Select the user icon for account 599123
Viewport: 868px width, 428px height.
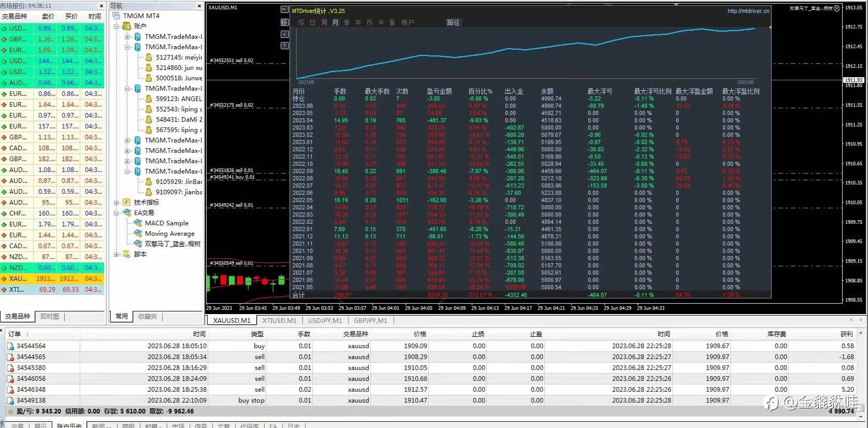click(149, 98)
